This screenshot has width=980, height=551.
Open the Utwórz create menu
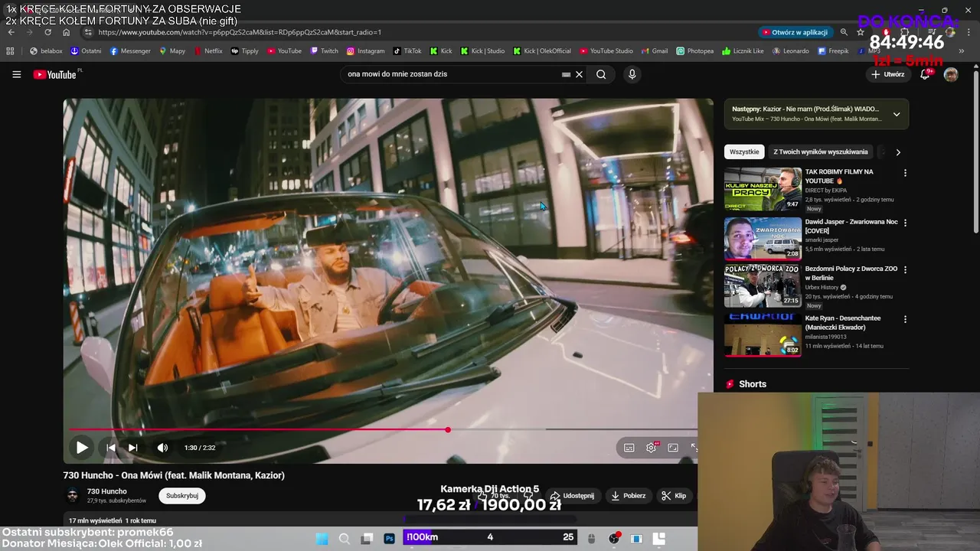[x=888, y=74]
